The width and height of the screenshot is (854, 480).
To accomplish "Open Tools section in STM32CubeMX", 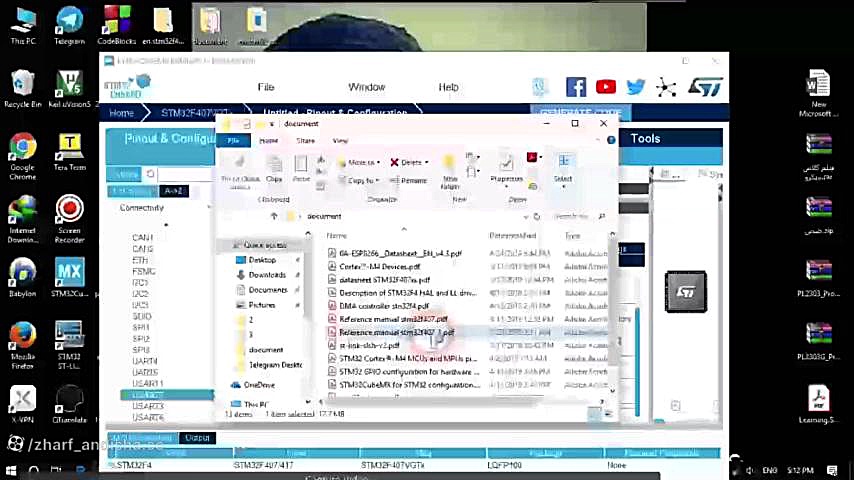I will point(645,138).
